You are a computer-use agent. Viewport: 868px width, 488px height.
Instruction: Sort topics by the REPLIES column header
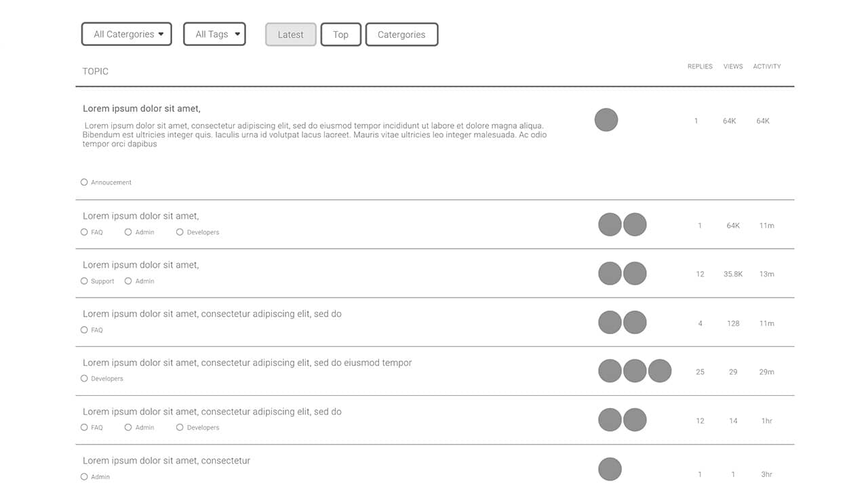coord(700,66)
